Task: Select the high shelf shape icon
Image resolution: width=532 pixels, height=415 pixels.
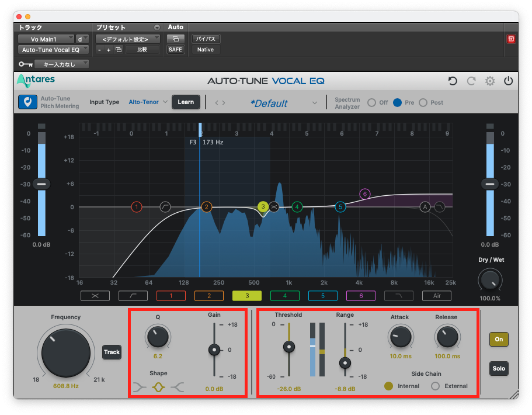Action: pos(178,386)
